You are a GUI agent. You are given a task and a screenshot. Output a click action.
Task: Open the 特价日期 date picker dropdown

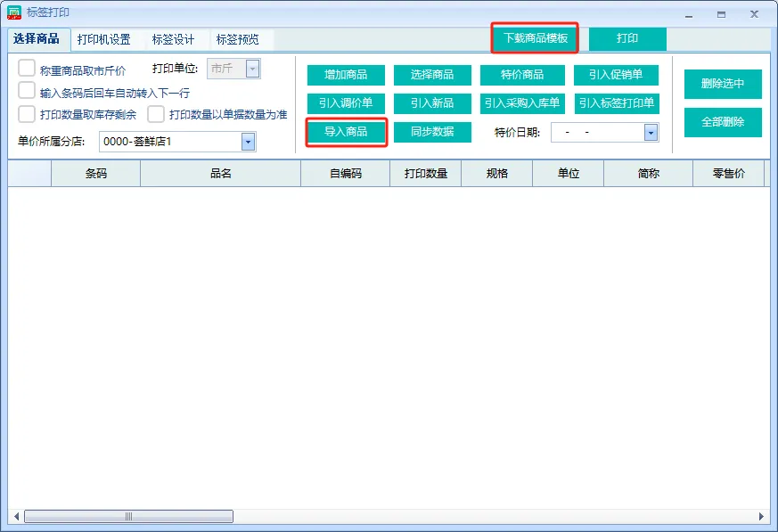(651, 132)
